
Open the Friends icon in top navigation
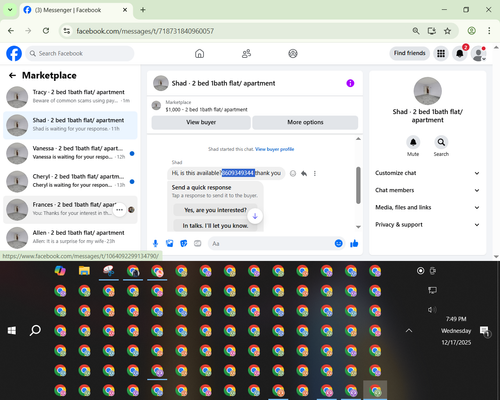[x=246, y=53]
